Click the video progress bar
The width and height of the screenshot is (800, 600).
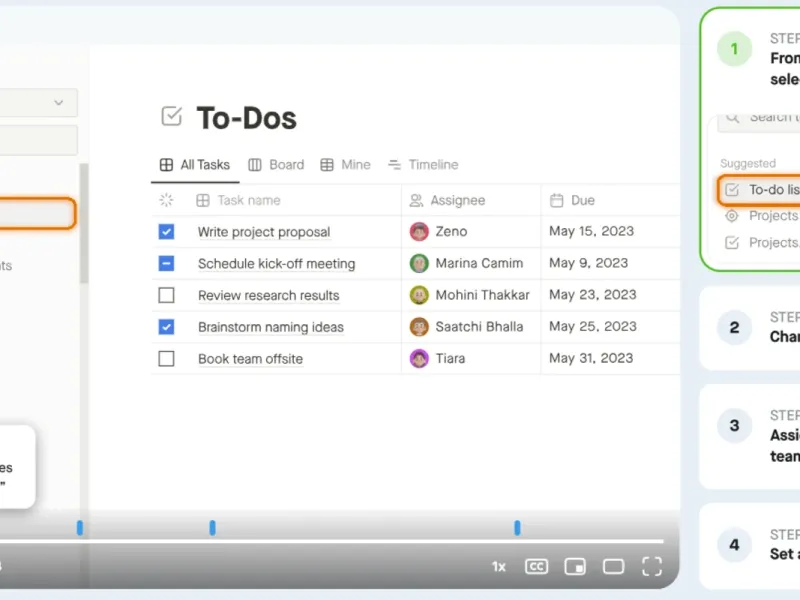click(332, 541)
